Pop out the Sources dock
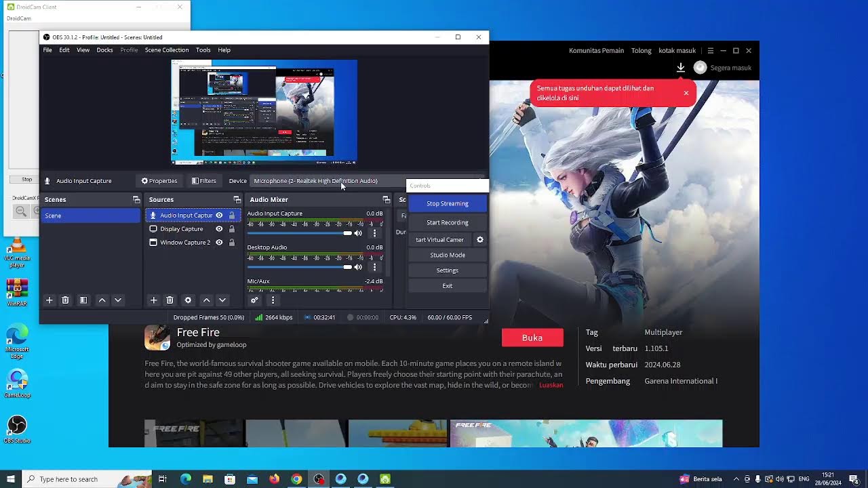Image resolution: width=868 pixels, height=488 pixels. click(x=237, y=200)
